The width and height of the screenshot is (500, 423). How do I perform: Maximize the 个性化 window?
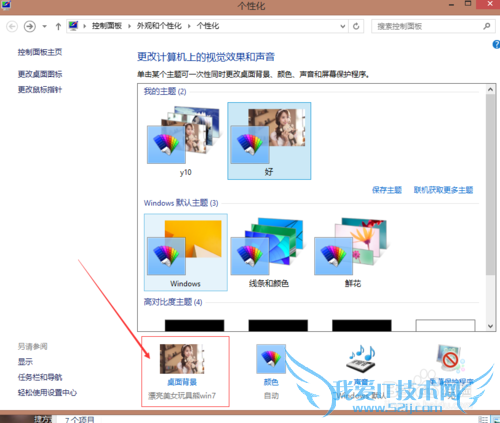coord(468,4)
